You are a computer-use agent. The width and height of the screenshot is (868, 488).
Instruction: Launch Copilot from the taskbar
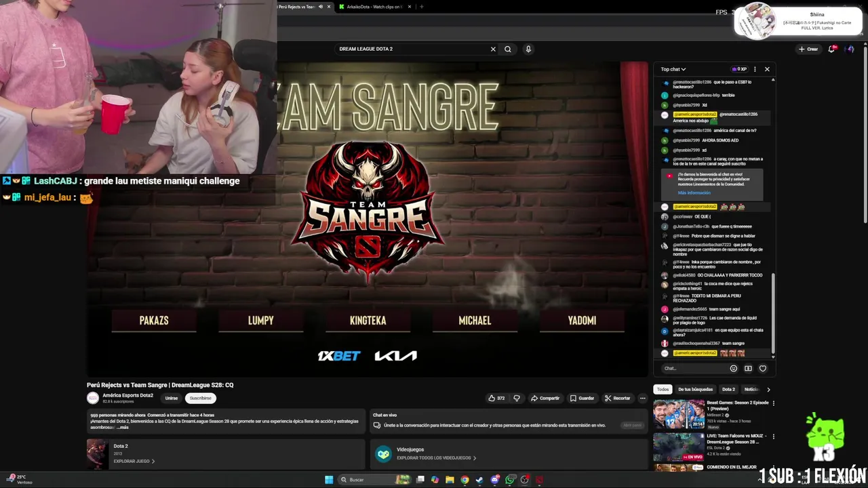coord(435,480)
